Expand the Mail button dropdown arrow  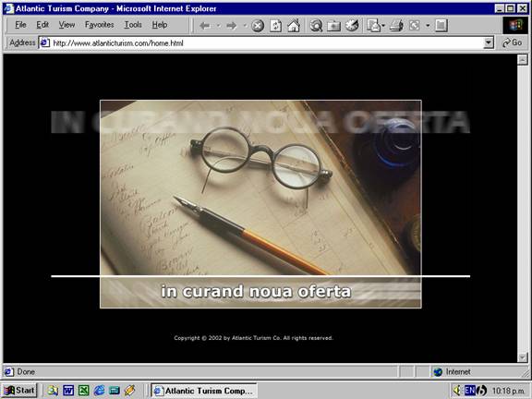coord(383,26)
